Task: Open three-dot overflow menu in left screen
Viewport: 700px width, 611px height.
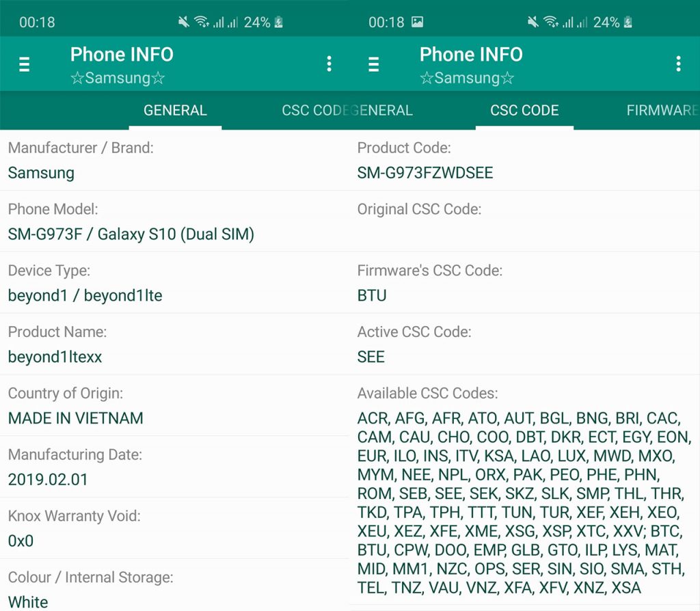Action: [329, 64]
